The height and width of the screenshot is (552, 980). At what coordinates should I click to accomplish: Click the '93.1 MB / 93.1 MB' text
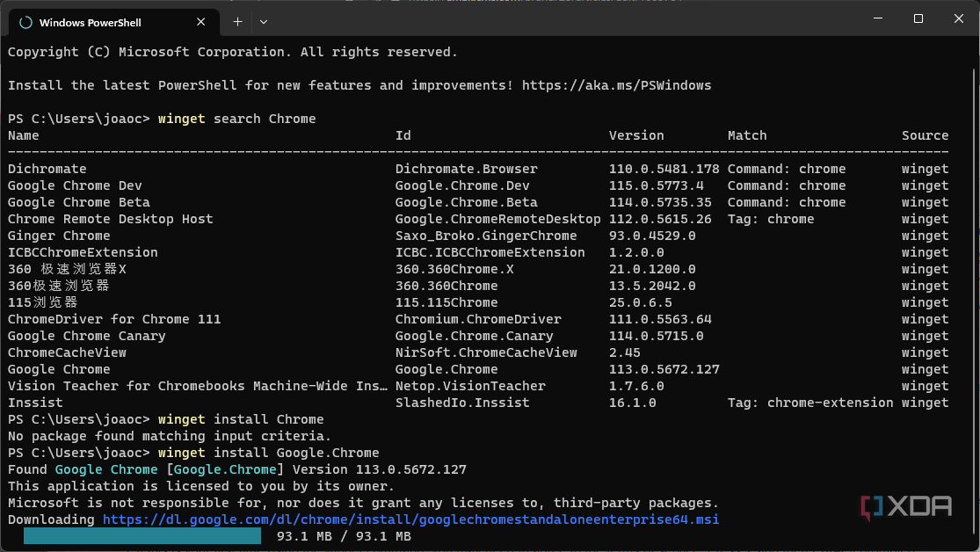[x=345, y=536]
